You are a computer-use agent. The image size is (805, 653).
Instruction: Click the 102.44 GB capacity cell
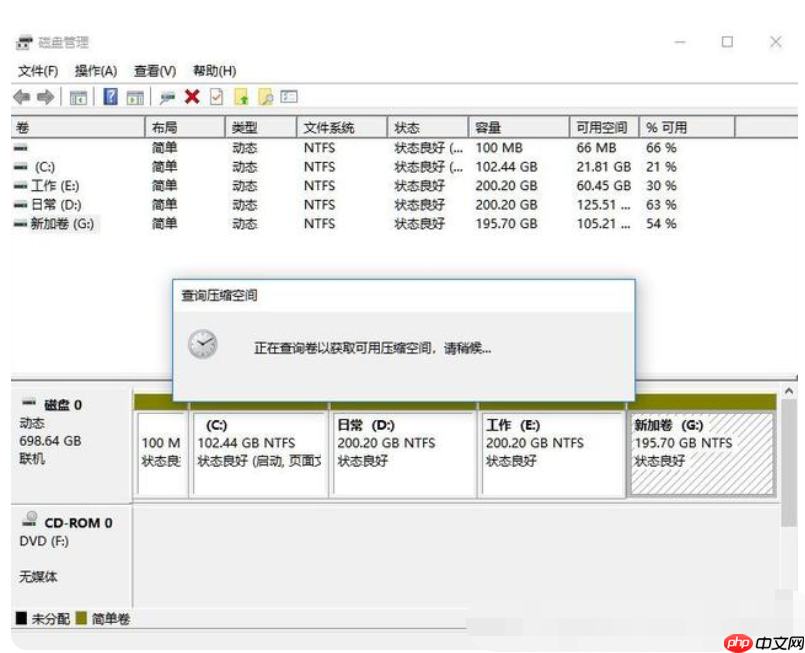pos(506,167)
